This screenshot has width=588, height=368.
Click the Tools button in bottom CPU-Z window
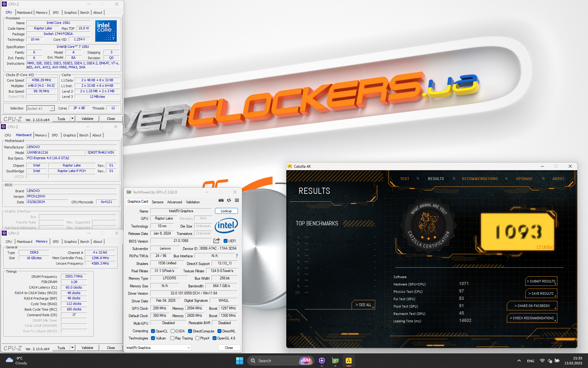[61, 348]
